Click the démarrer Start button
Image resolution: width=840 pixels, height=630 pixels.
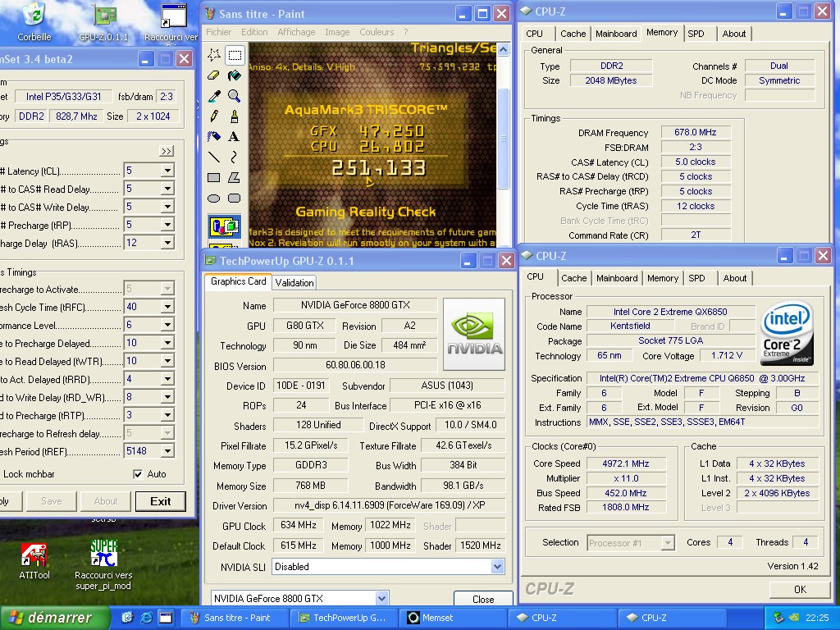coord(54,618)
